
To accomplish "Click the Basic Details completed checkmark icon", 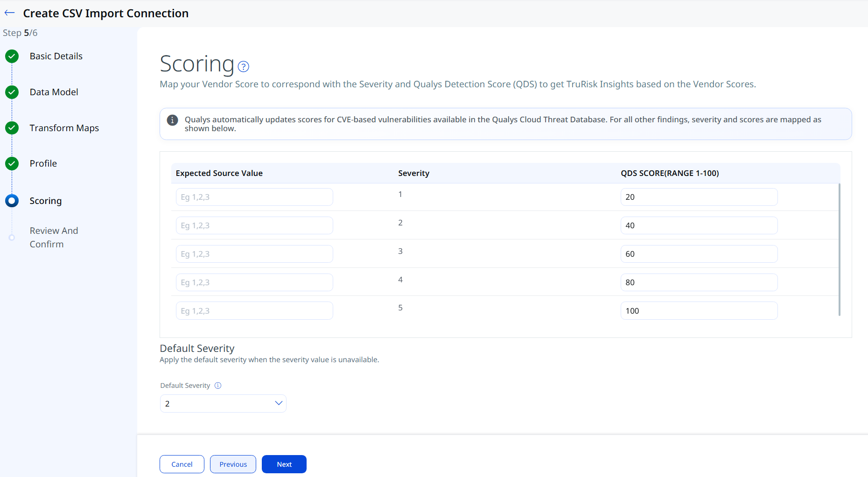I will [12, 56].
